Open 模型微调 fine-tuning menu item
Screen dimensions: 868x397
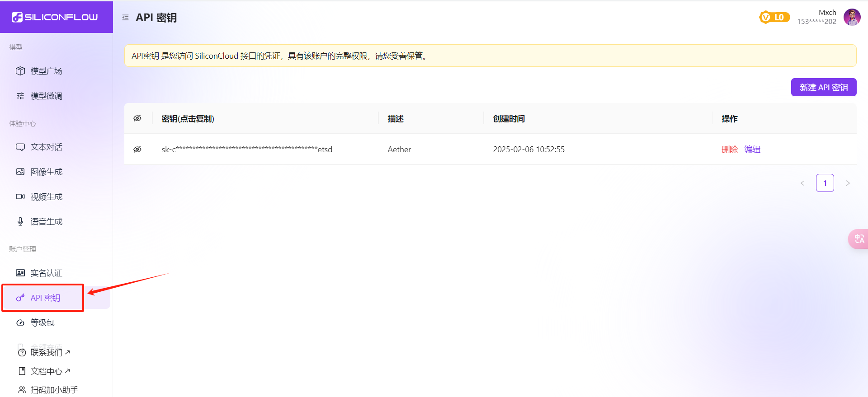tap(46, 96)
